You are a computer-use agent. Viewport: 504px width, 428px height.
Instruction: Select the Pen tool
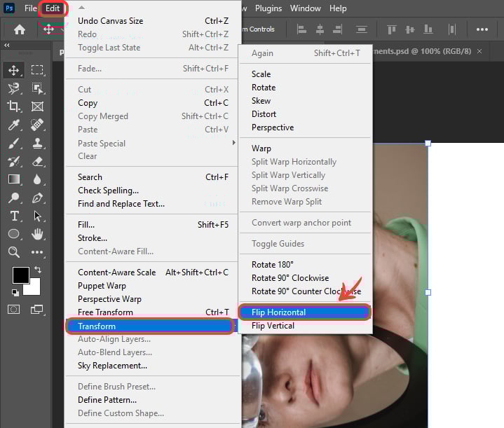click(37, 198)
